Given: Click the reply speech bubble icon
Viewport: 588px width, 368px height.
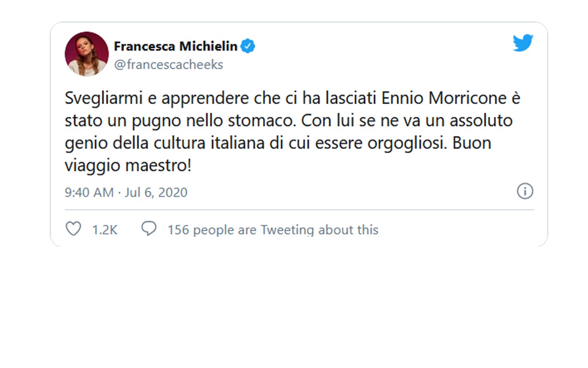Looking at the screenshot, I should pos(149,229).
